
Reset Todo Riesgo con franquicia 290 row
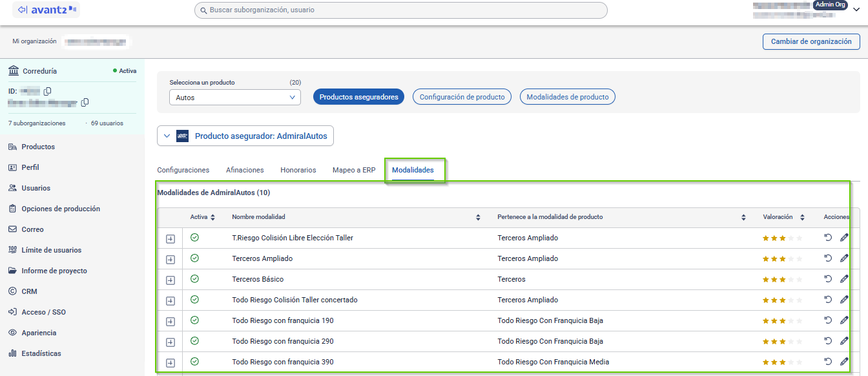tap(828, 341)
